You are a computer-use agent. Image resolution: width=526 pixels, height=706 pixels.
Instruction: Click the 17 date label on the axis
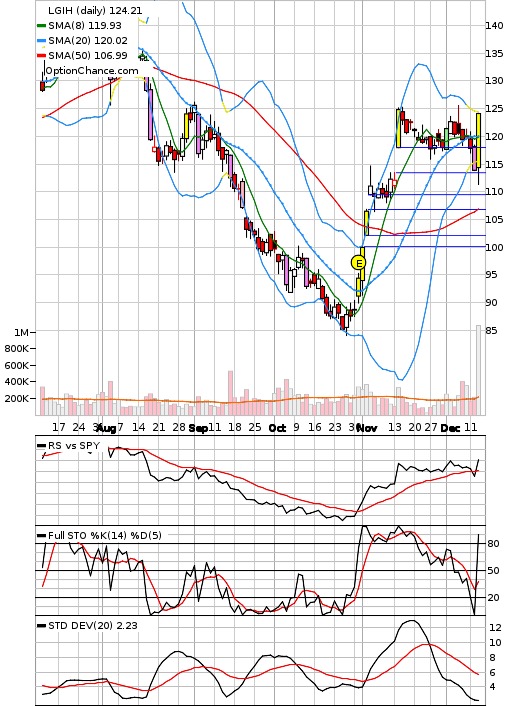point(59,427)
